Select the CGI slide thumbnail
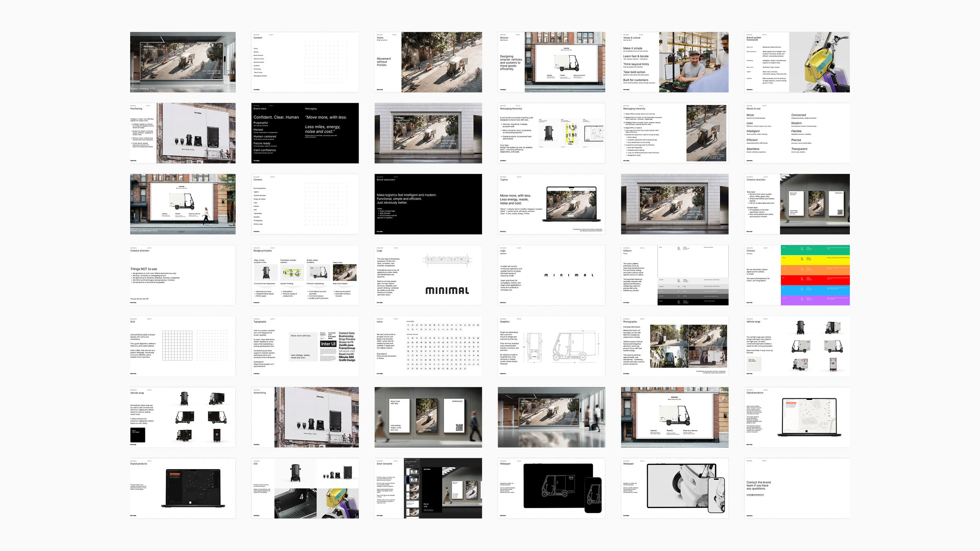 coord(305,488)
